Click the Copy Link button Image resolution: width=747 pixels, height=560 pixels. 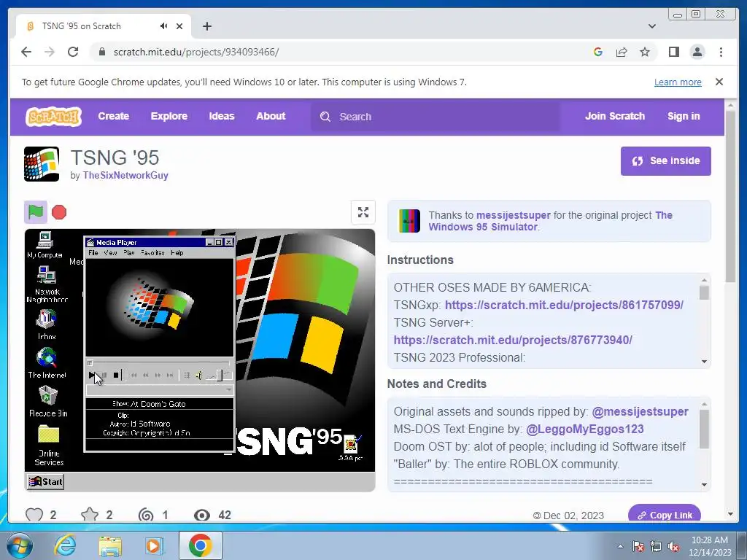[665, 514]
